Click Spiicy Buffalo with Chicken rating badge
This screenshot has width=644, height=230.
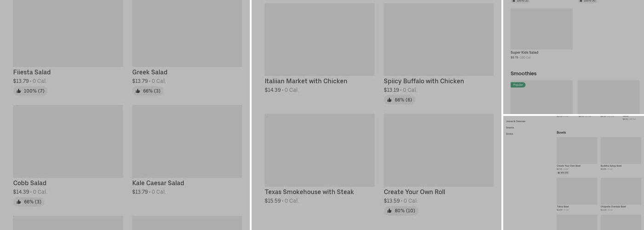[399, 100]
